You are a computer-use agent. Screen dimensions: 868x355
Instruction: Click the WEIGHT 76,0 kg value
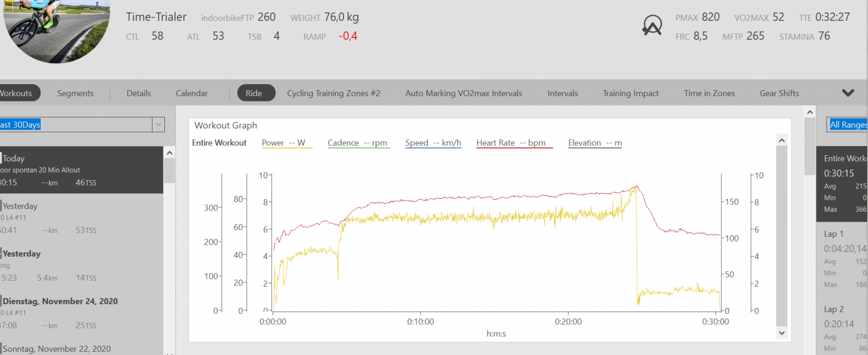pos(342,17)
